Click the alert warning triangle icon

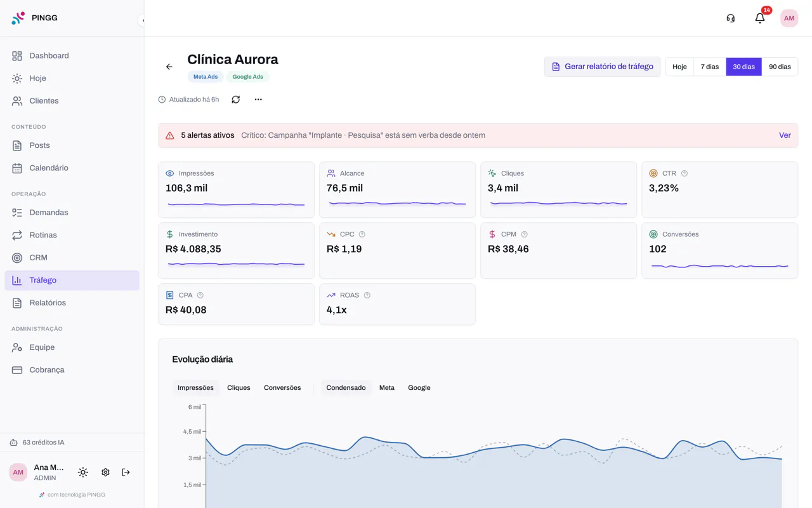(170, 135)
